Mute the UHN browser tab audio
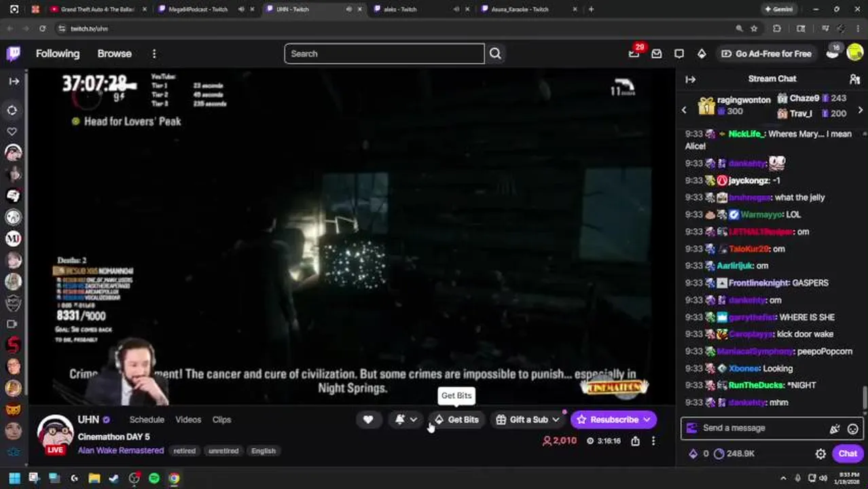This screenshot has width=868, height=489. pos(349,10)
